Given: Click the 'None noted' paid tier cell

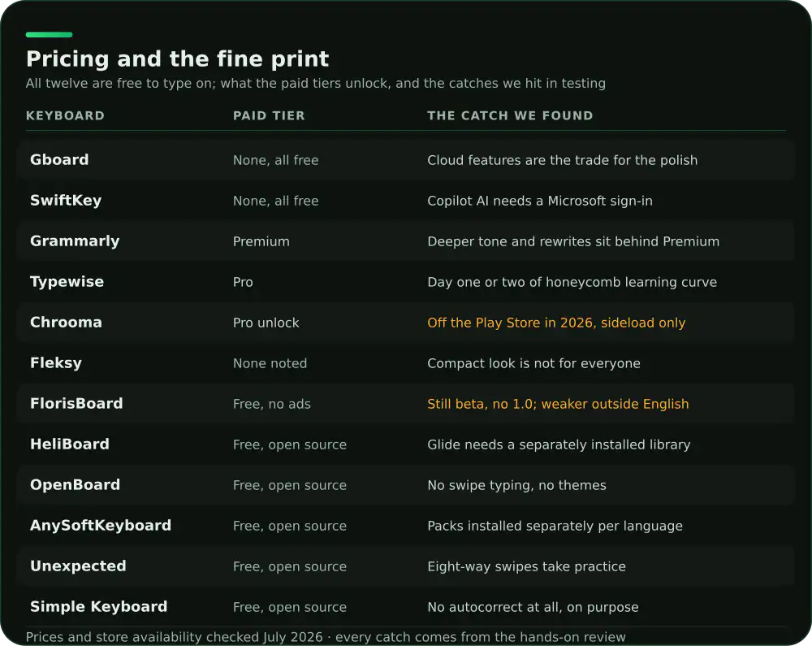Looking at the screenshot, I should 270,363.
